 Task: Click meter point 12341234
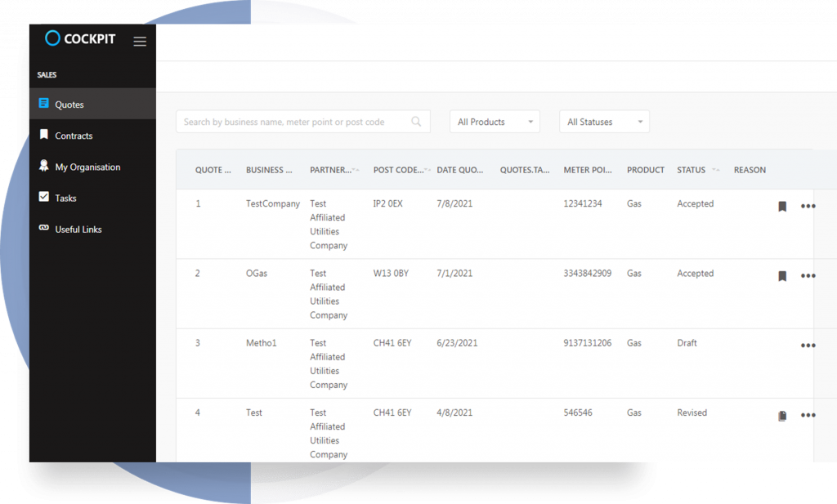[582, 203]
